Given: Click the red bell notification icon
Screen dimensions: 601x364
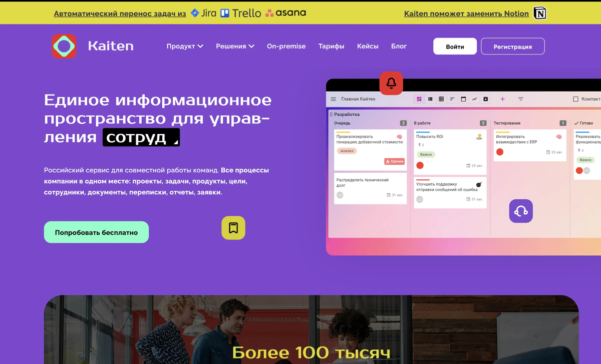Looking at the screenshot, I should point(391,83).
